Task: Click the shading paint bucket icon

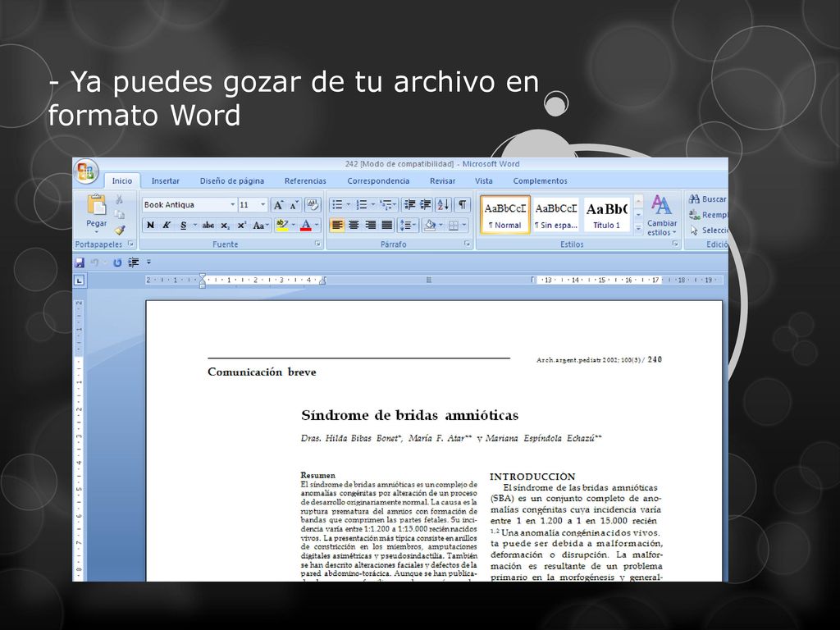Action: tap(430, 225)
